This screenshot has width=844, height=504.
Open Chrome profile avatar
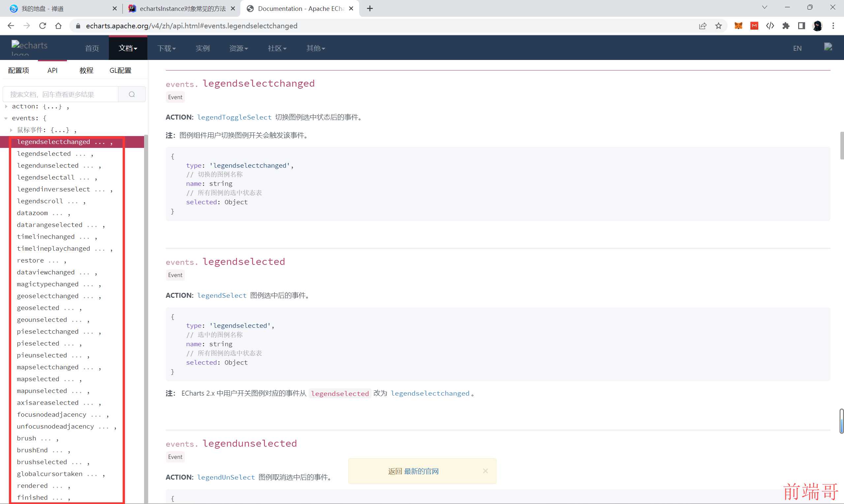point(818,26)
